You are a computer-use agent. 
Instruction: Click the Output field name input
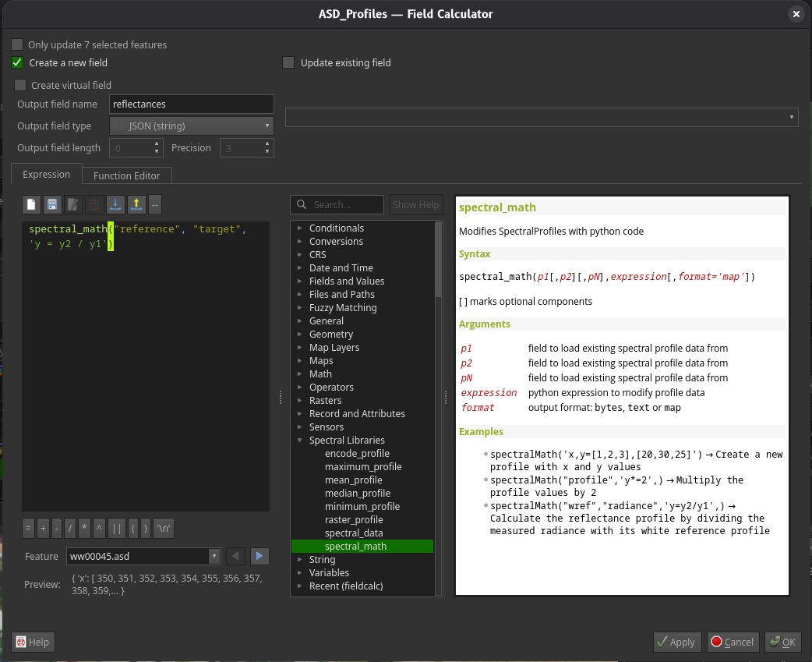tap(192, 104)
